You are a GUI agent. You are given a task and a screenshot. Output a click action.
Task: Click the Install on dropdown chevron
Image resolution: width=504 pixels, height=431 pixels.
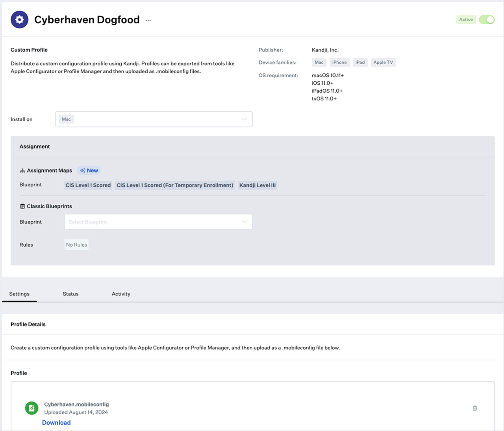(245, 119)
